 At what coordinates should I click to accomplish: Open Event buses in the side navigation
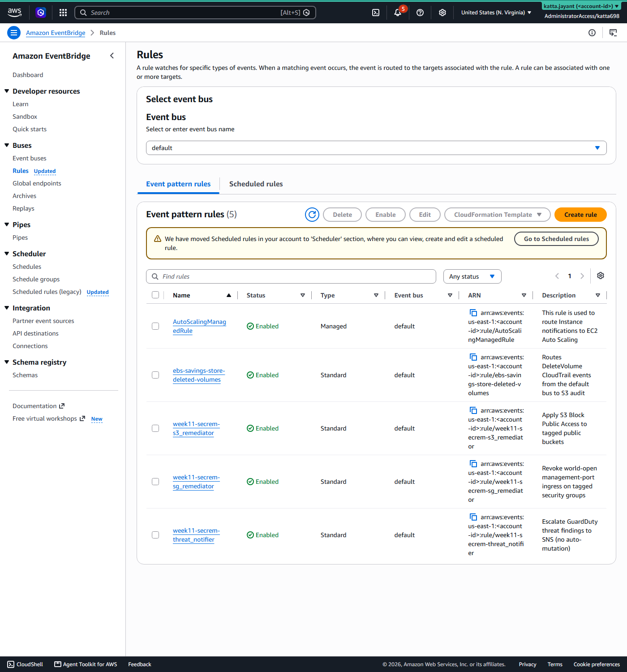(30, 158)
